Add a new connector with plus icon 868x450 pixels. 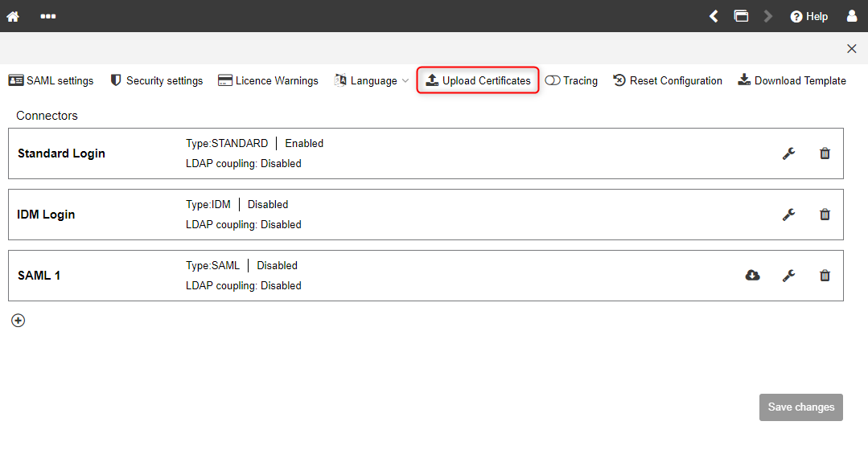tap(19, 321)
